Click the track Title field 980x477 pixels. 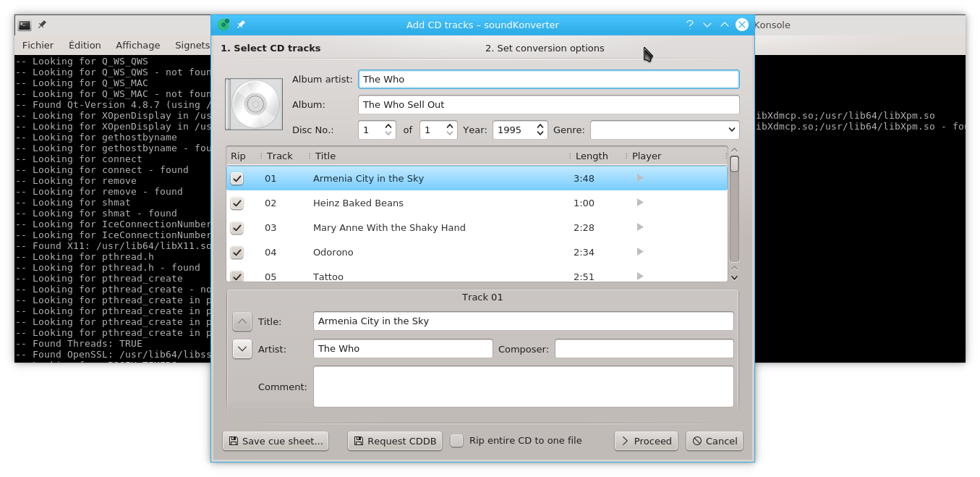pyautogui.click(x=524, y=321)
